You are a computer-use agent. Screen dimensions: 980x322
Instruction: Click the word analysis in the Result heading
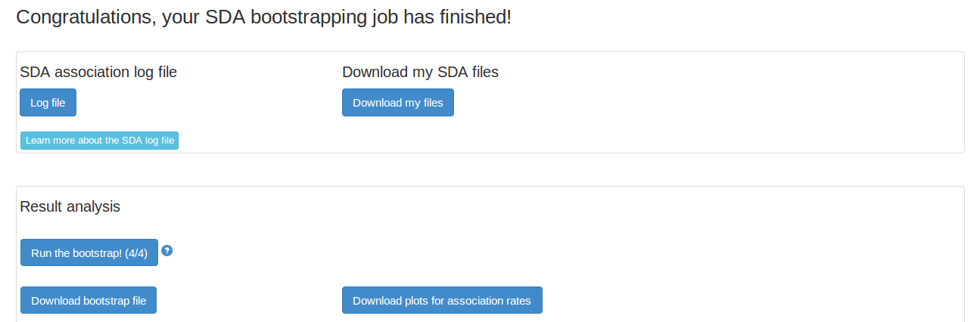[95, 207]
